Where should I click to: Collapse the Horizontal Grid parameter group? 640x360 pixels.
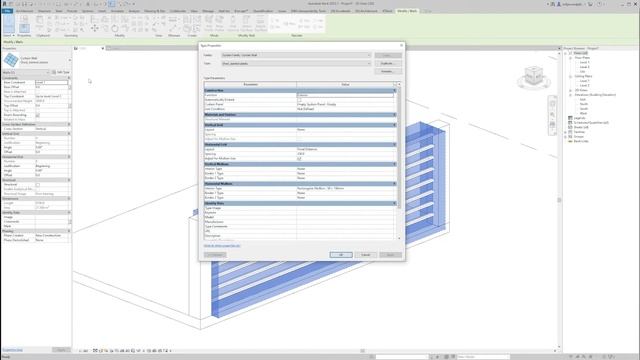[x=394, y=144]
